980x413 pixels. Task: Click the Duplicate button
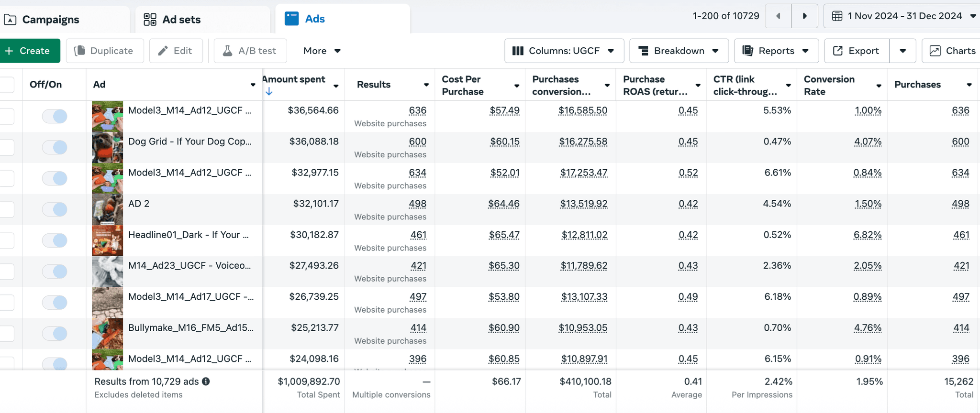pos(105,51)
